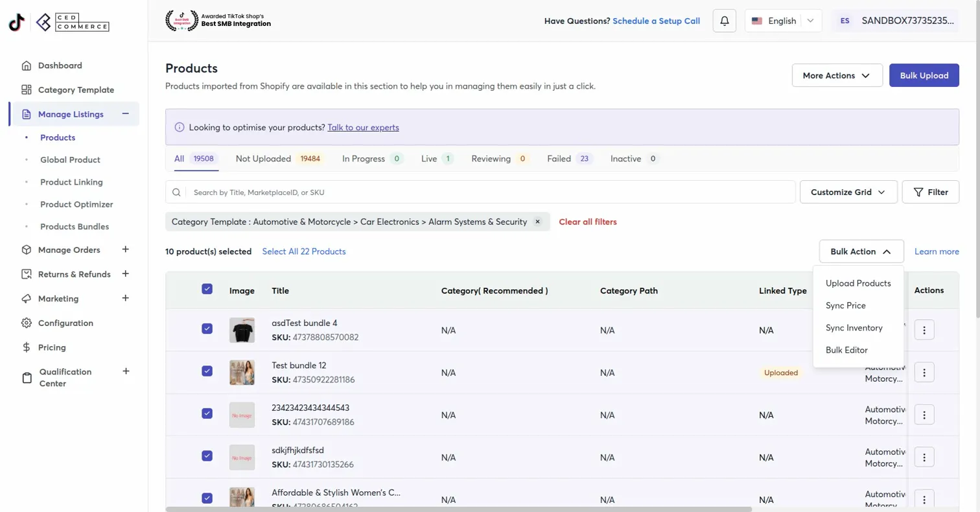Click the notification bell icon
Screen dimensions: 980x512
click(x=724, y=21)
